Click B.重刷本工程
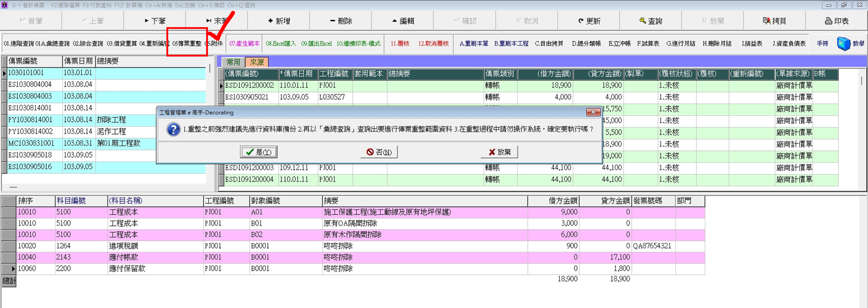This screenshot has height=308, width=868. 511,44
